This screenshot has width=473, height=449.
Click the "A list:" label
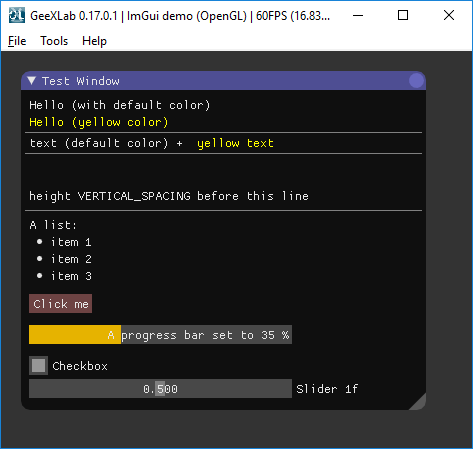(x=53, y=225)
